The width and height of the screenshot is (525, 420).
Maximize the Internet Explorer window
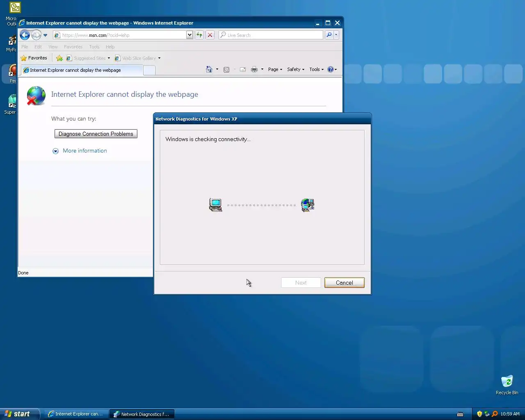328,23
